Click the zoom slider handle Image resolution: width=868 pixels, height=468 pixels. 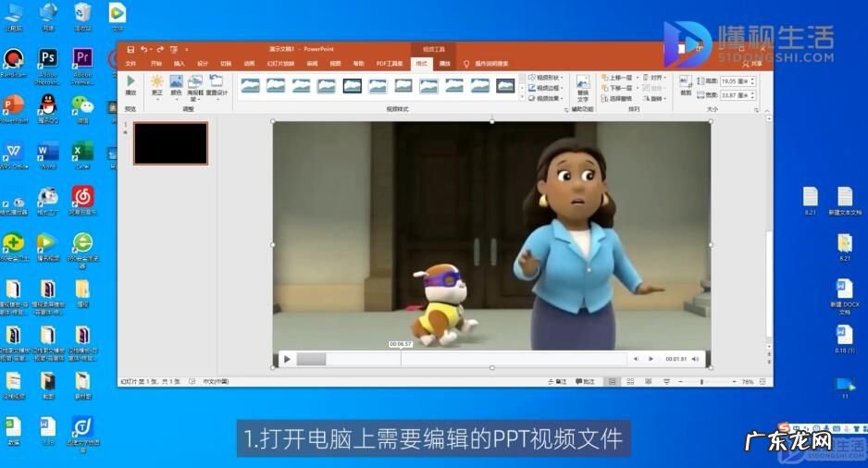[x=701, y=382]
